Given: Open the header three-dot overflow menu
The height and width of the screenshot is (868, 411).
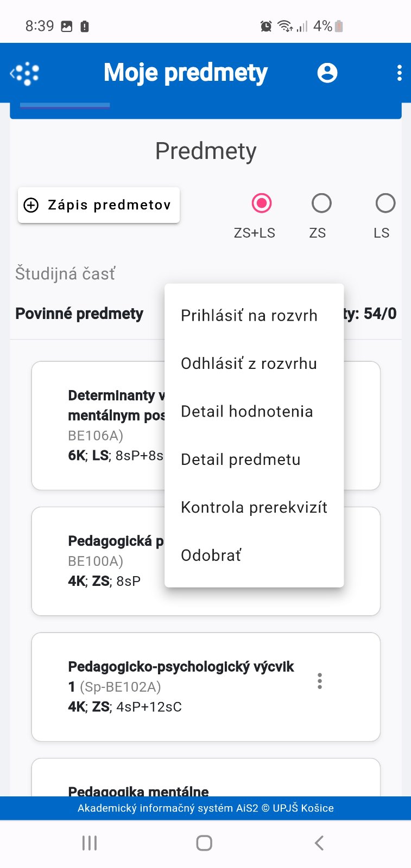Looking at the screenshot, I should click(399, 73).
